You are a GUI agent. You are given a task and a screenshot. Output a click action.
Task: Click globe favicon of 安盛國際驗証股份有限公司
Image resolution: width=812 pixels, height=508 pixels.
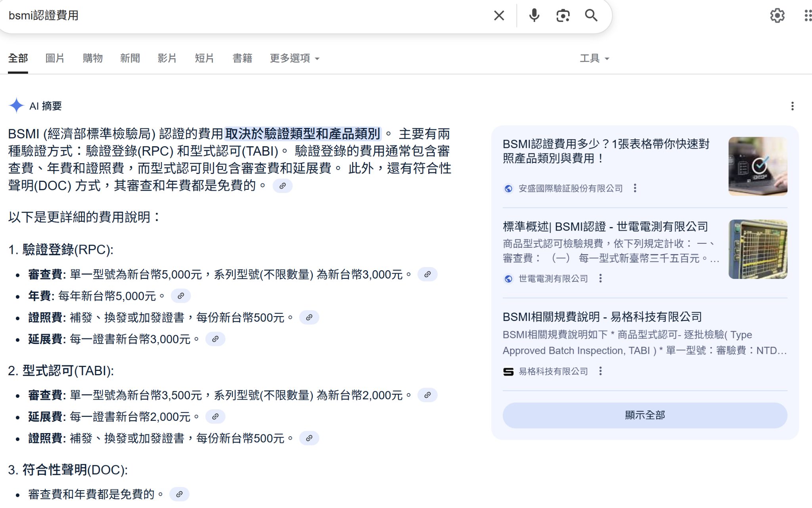508,189
